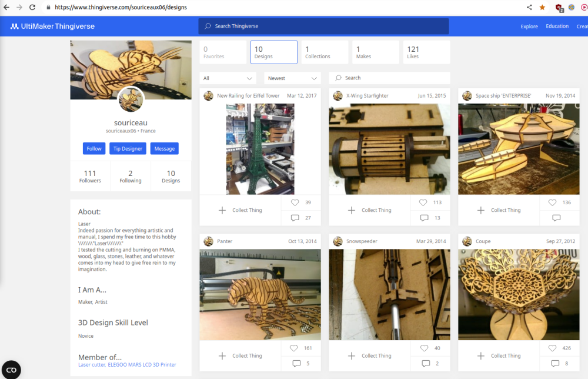Open comments on Space ship 'ENTERPRISE'

click(x=556, y=218)
